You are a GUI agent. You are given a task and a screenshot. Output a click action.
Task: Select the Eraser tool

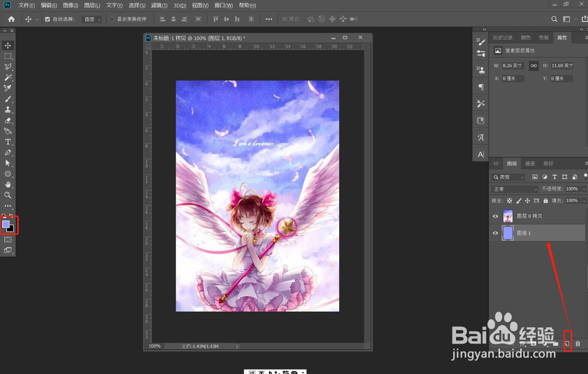[8, 121]
